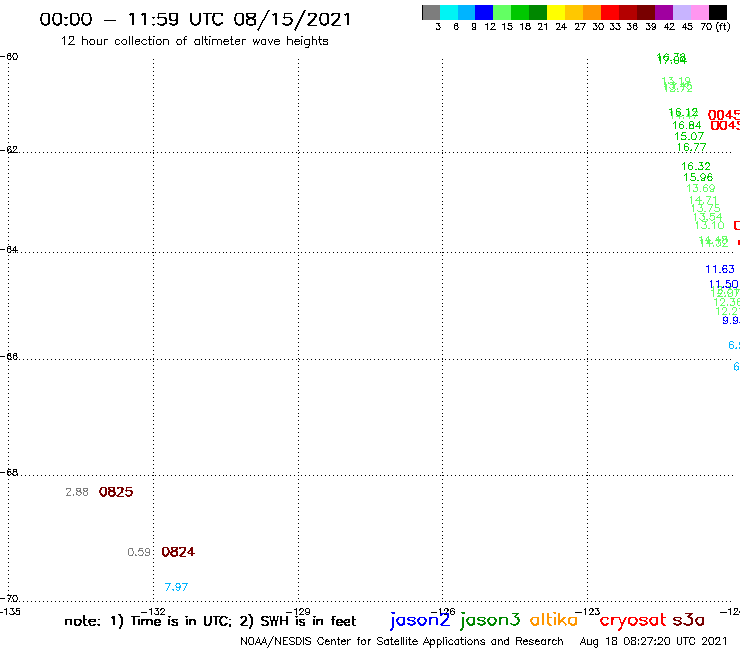Select the 16.12 wave height value
This screenshot has width=740, height=650.
coord(683,113)
